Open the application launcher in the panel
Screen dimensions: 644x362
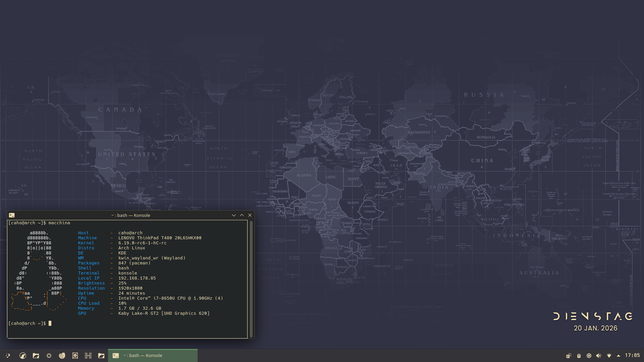click(x=8, y=356)
